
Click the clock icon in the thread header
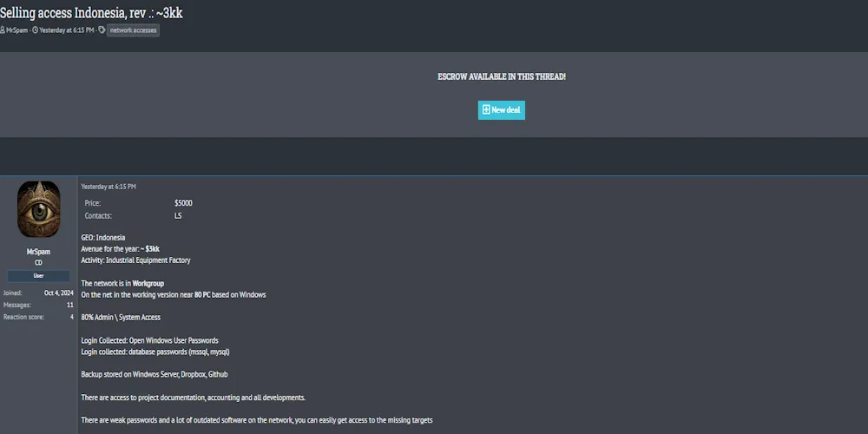(x=35, y=30)
